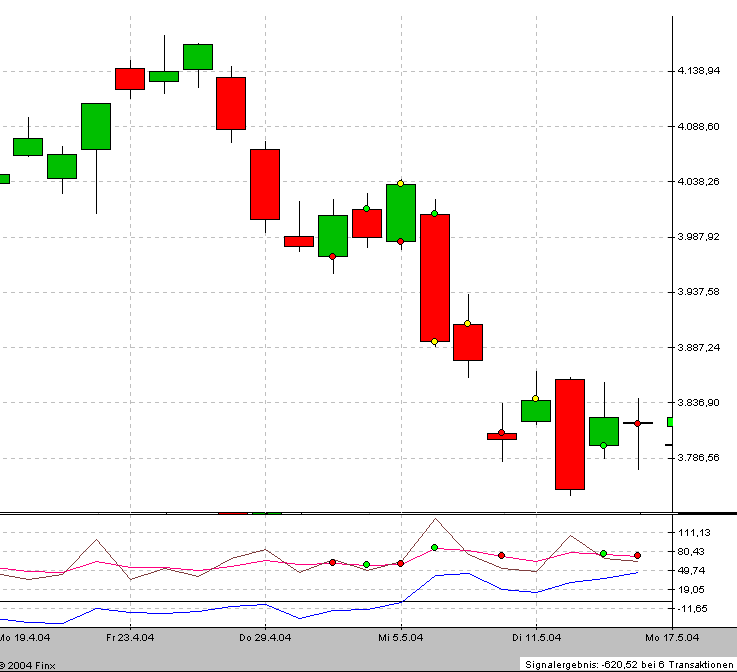Click the red candle on the Fr 23.4.04 gridline
Viewport: 737px width, 672px height.
(130, 79)
